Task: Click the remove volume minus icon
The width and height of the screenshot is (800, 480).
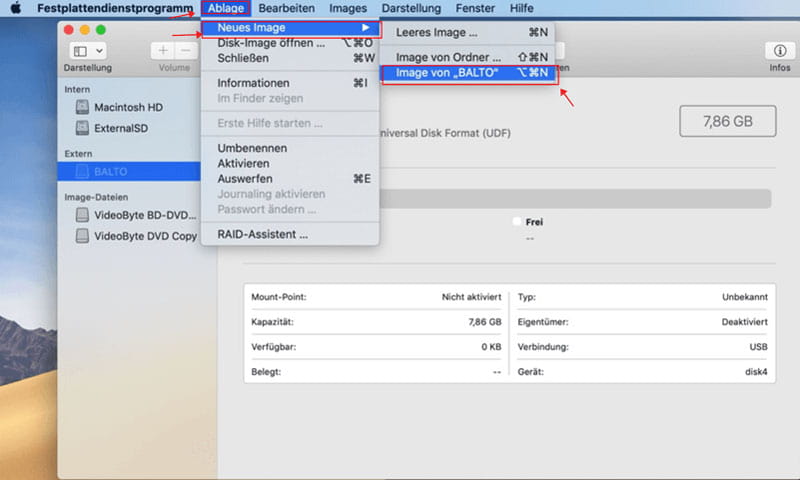Action: click(x=185, y=50)
